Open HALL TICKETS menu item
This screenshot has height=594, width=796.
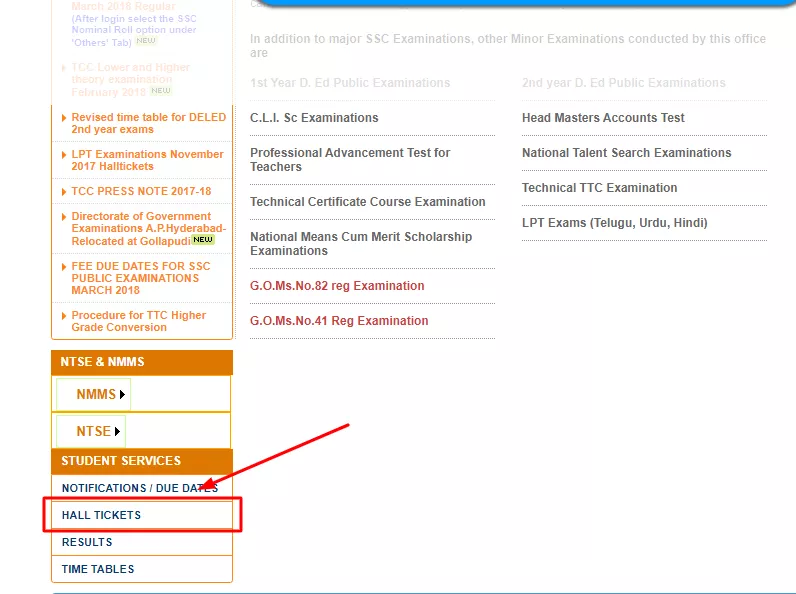[x=142, y=515]
